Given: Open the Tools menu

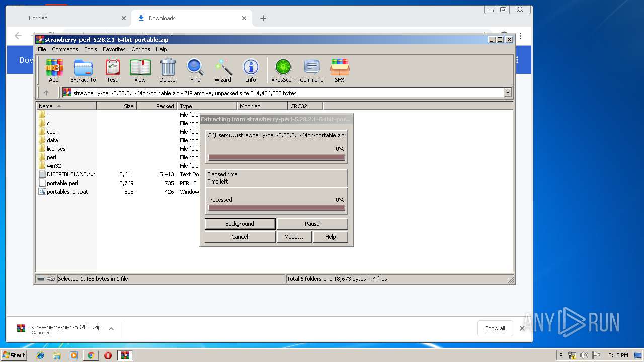Looking at the screenshot, I should click(91, 49).
